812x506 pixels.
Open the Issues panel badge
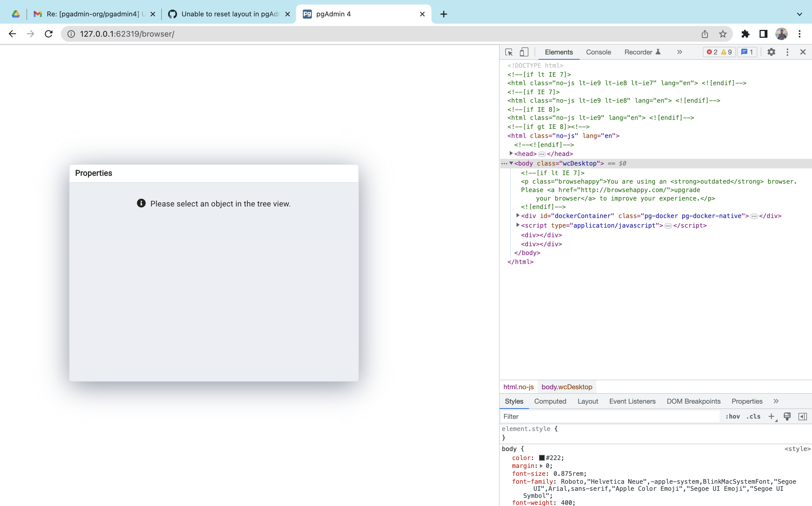(747, 52)
